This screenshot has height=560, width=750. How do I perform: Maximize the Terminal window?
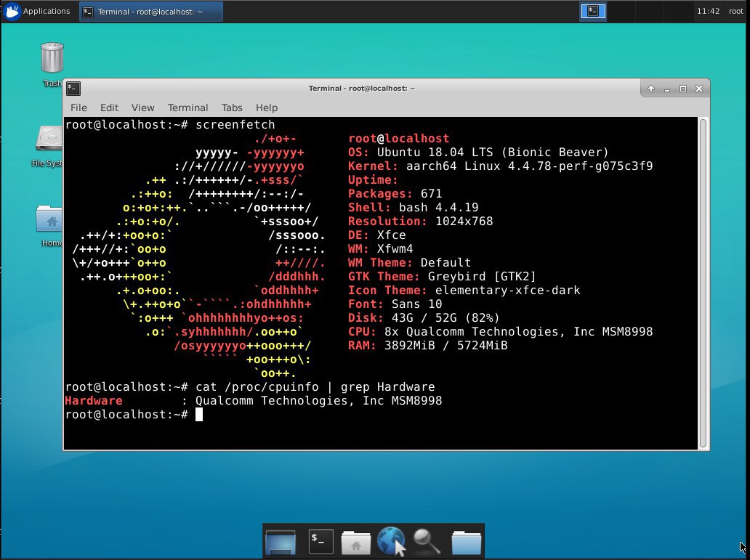pos(683,89)
